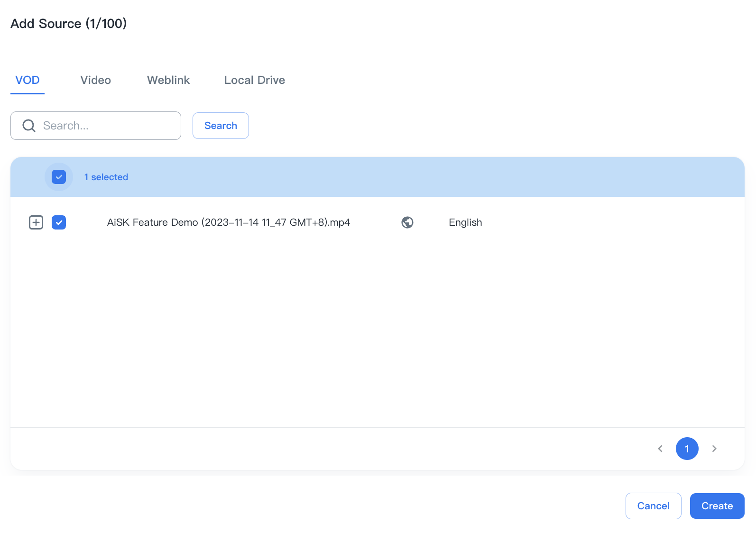Viewport: 756px width, 533px height.
Task: Click the globe icon beside English
Action: point(407,222)
